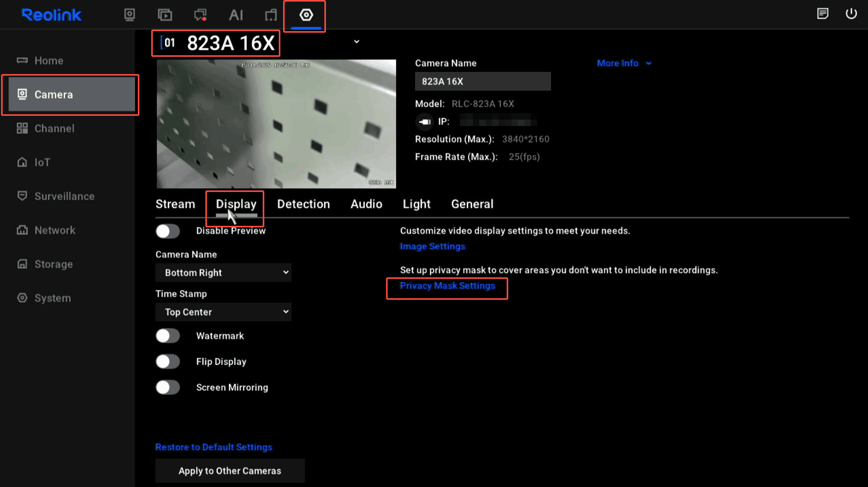Expand More Info details
The image size is (868, 487).
coord(625,63)
